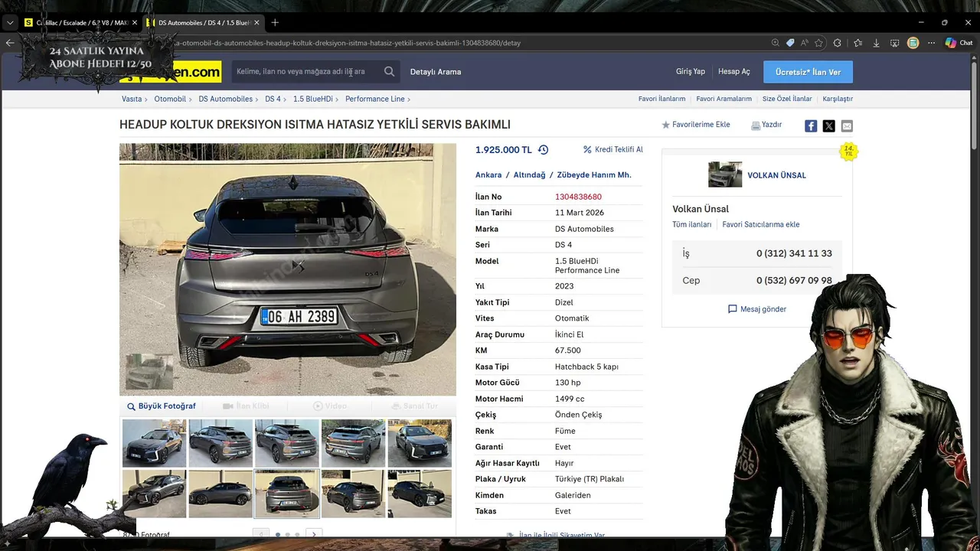Select last thumbnail in second thumbnail row
This screenshot has height=551, width=980.
[x=420, y=494]
